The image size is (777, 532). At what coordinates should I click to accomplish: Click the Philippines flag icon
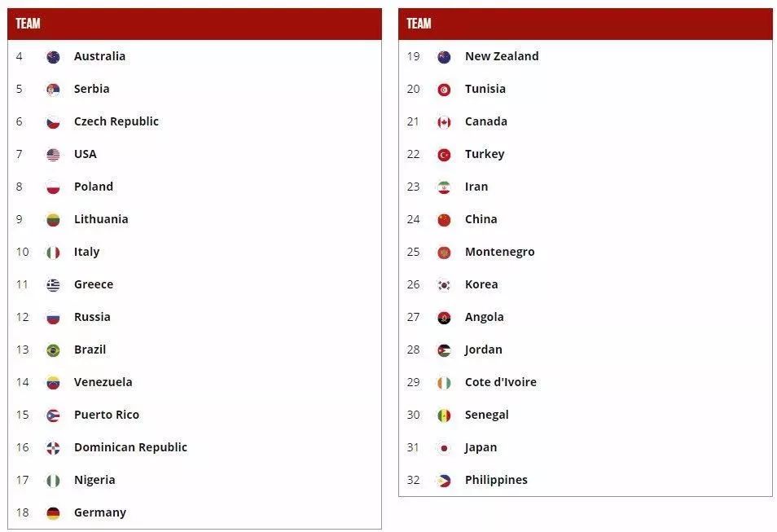444,481
